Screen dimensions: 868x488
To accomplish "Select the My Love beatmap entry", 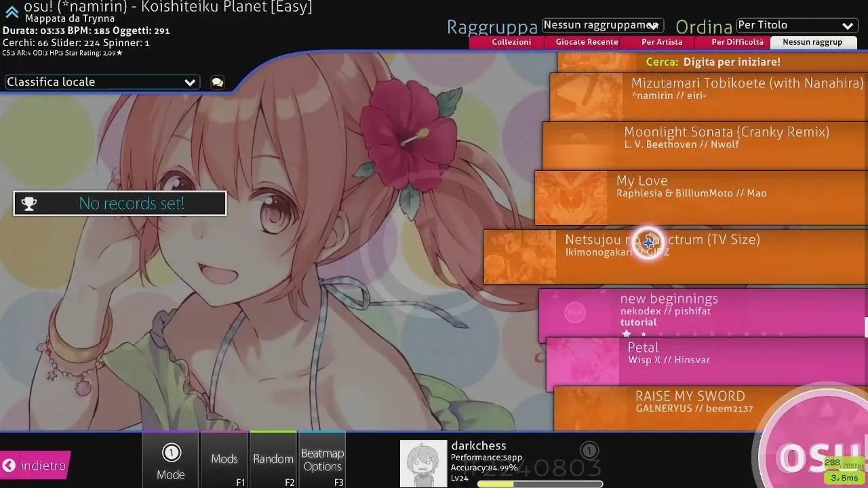I will (701, 197).
